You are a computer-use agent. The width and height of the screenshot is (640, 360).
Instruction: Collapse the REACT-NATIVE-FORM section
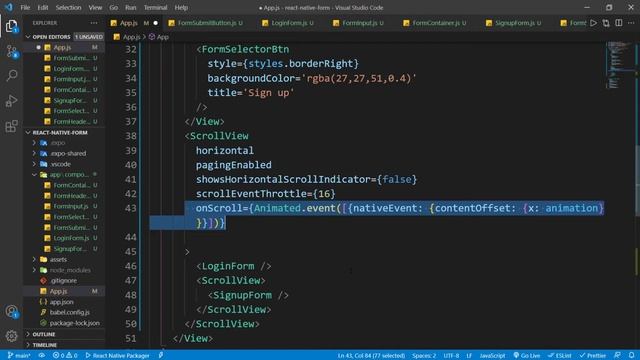pos(60,133)
